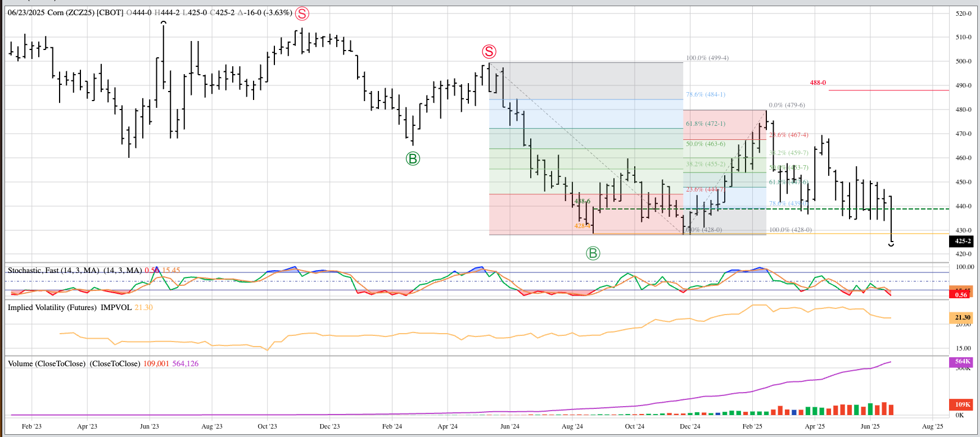Screen dimensions: 980x437
Task: Click the orange 21.30 implied volatility tag
Action: click(x=963, y=317)
